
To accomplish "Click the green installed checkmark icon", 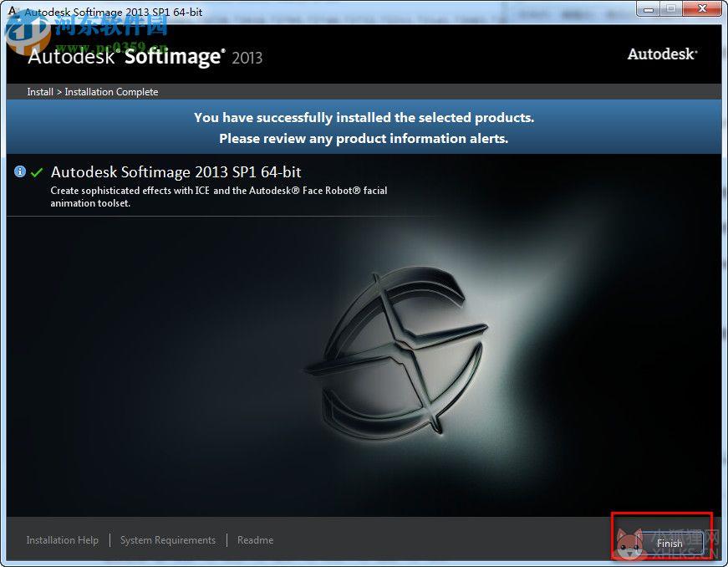I will pyautogui.click(x=37, y=172).
